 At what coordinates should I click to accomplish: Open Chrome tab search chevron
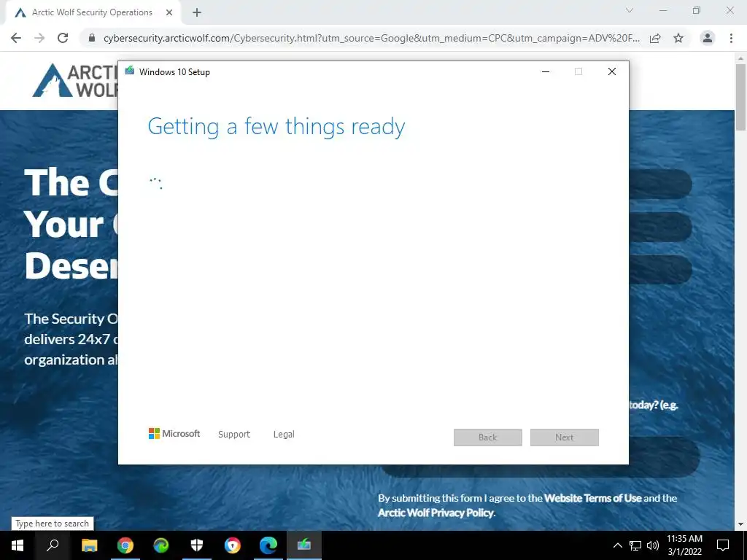[x=630, y=10]
